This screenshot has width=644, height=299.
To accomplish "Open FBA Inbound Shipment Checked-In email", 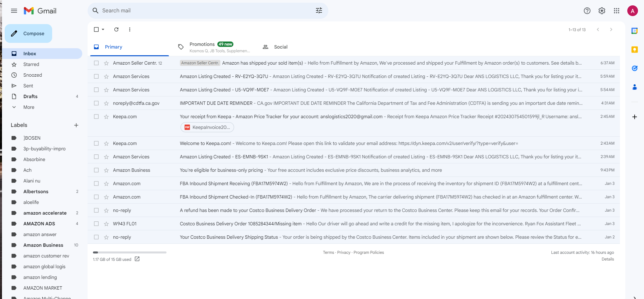I will (354, 197).
